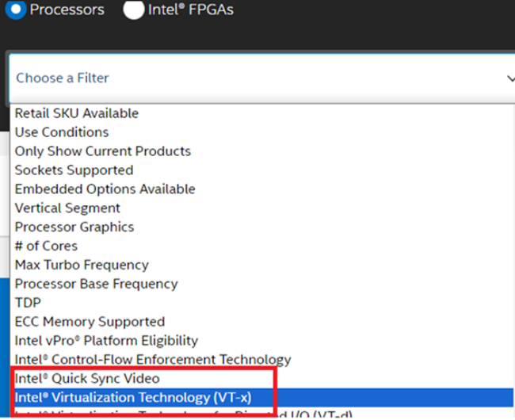Choose Intel vPro Platform Eligibility option
Image resolution: width=515 pixels, height=420 pixels.
pyautogui.click(x=106, y=341)
